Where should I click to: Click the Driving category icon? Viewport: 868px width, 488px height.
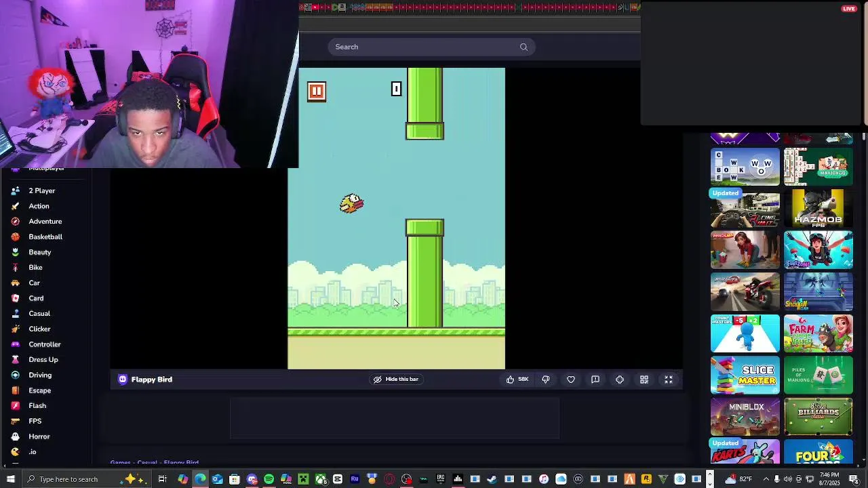tap(15, 375)
